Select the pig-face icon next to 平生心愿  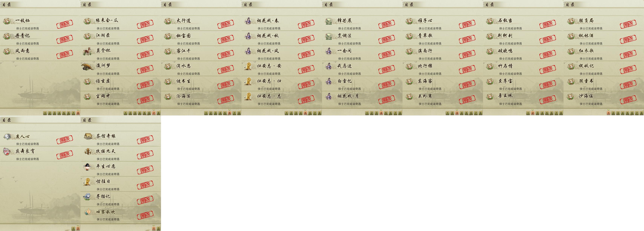87,167
